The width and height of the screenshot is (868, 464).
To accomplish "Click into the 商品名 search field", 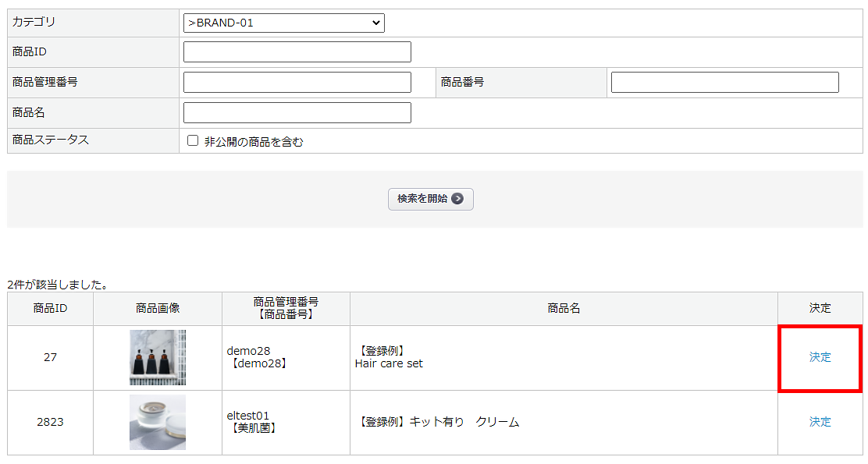I will coord(297,113).
